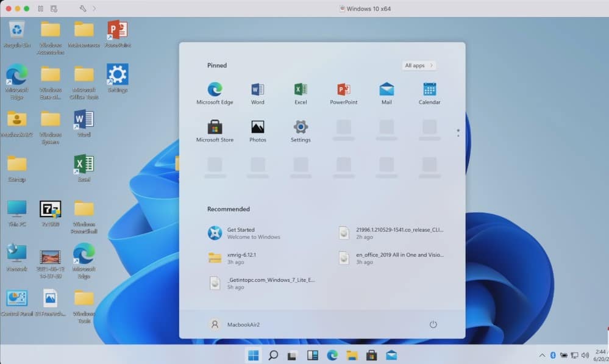The width and height of the screenshot is (609, 364).
Task: Open the Search icon on the taskbar
Action: [x=273, y=354]
